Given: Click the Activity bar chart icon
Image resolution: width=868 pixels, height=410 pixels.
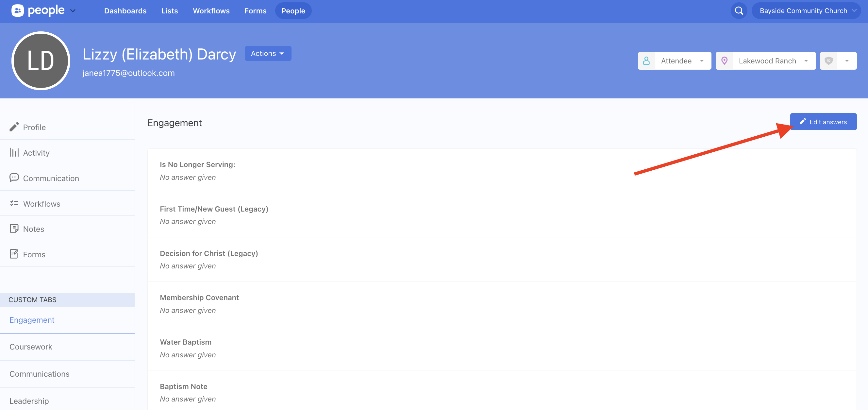Looking at the screenshot, I should point(14,152).
